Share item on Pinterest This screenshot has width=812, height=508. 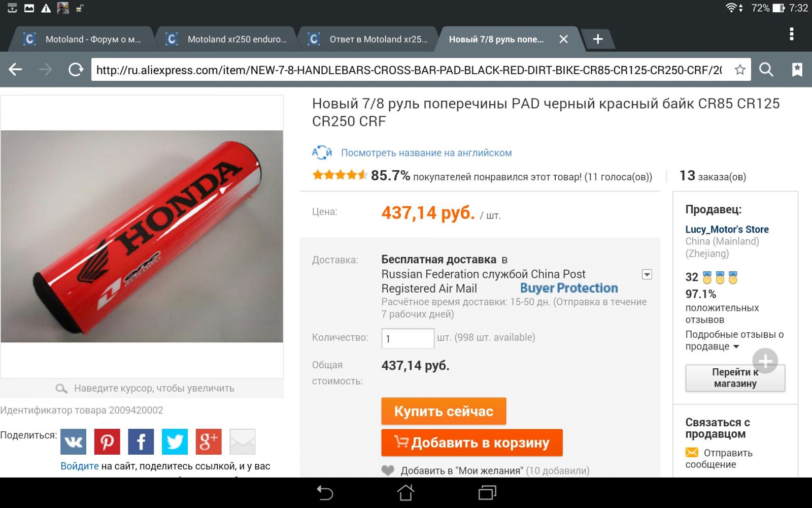[x=107, y=441]
